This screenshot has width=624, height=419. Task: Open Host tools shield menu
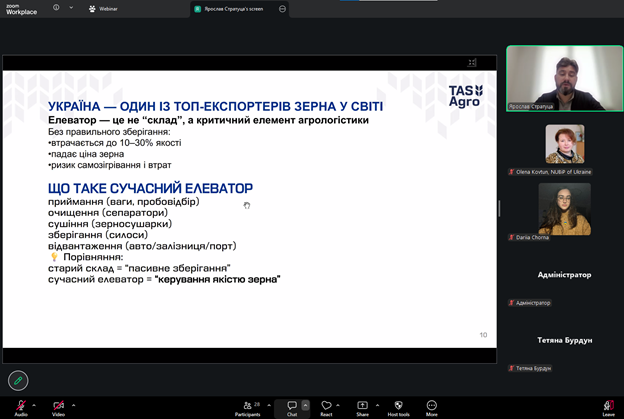pyautogui.click(x=398, y=408)
